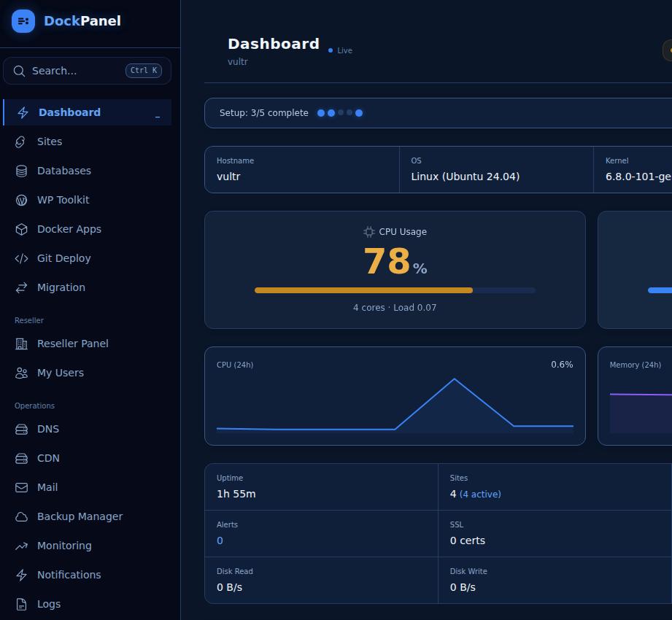This screenshot has height=620, width=672.
Task: Click the DockPanel brand title
Action: coord(82,21)
